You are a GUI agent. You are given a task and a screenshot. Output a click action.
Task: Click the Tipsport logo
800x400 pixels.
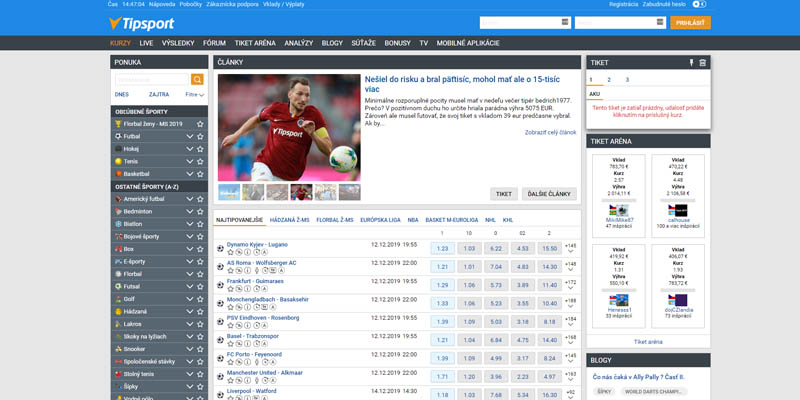coord(141,23)
